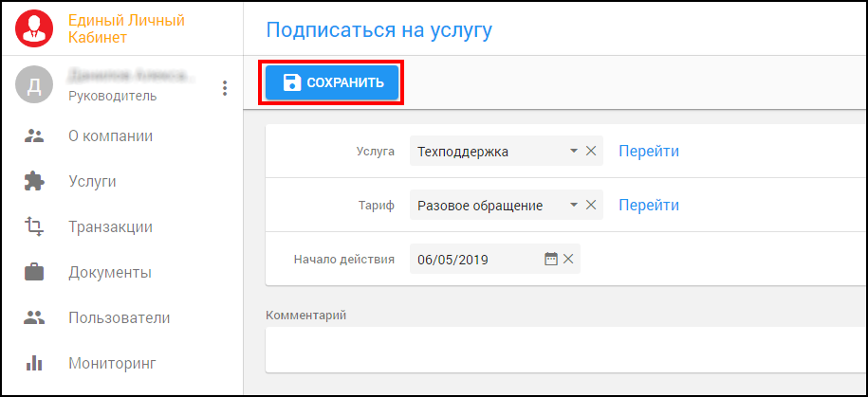Click the Комментарий text field
This screenshot has width=868, height=397.
tap(565, 349)
